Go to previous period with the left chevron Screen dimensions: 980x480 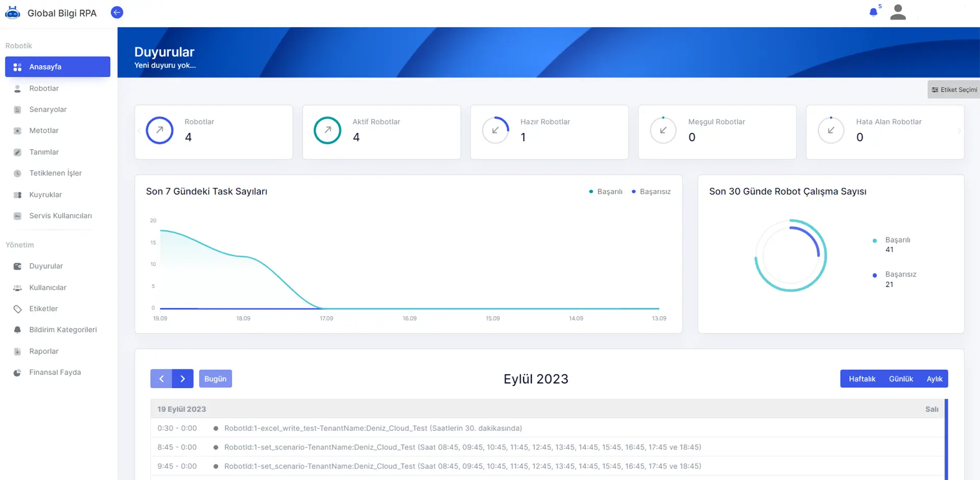(161, 379)
